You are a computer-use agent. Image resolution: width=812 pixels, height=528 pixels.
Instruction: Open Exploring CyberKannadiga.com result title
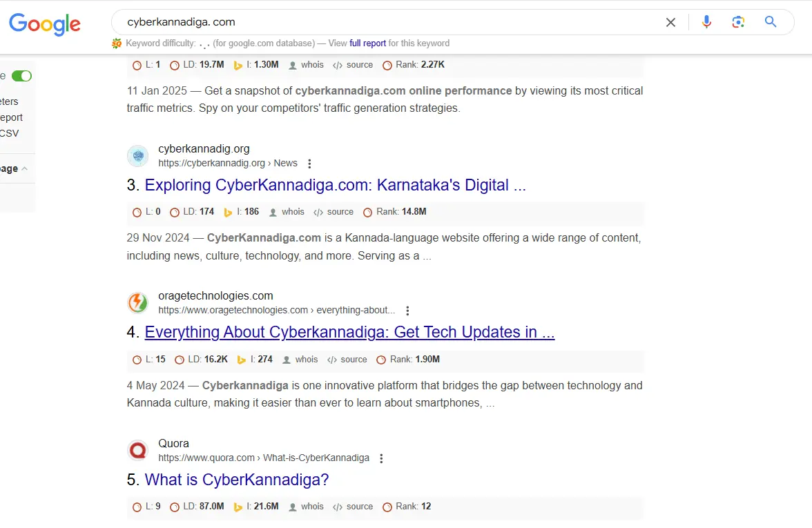pyautogui.click(x=335, y=185)
